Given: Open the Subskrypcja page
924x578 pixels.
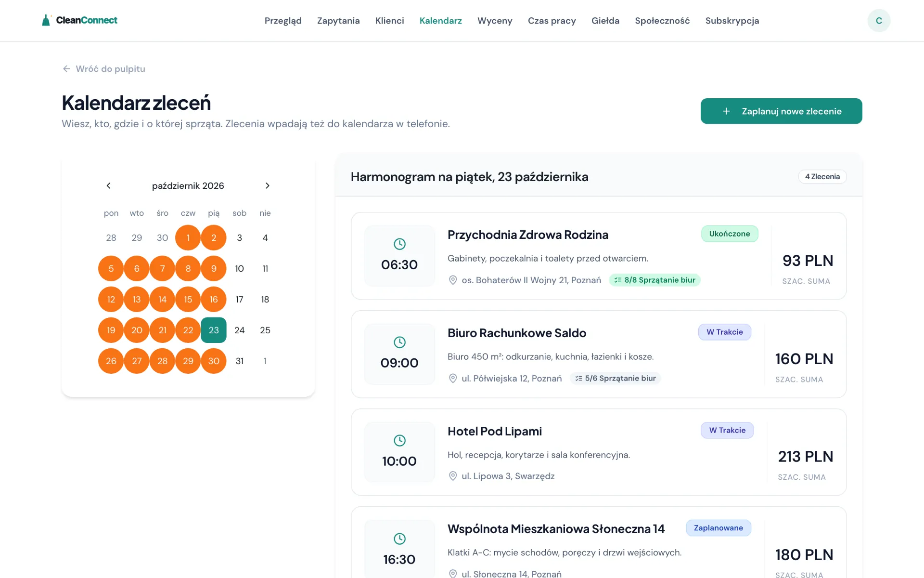Looking at the screenshot, I should pyautogui.click(x=732, y=21).
